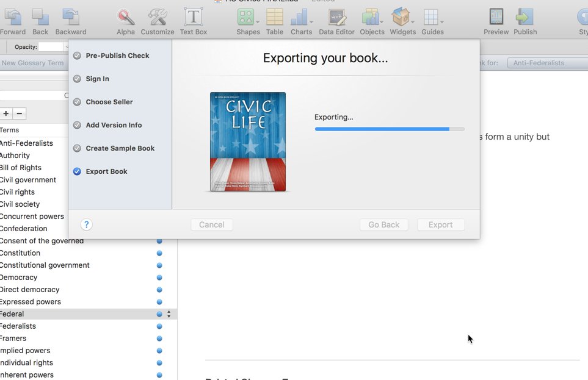Toggle the blue dot for Constitutional government
This screenshot has width=588, height=380.
pyautogui.click(x=159, y=265)
